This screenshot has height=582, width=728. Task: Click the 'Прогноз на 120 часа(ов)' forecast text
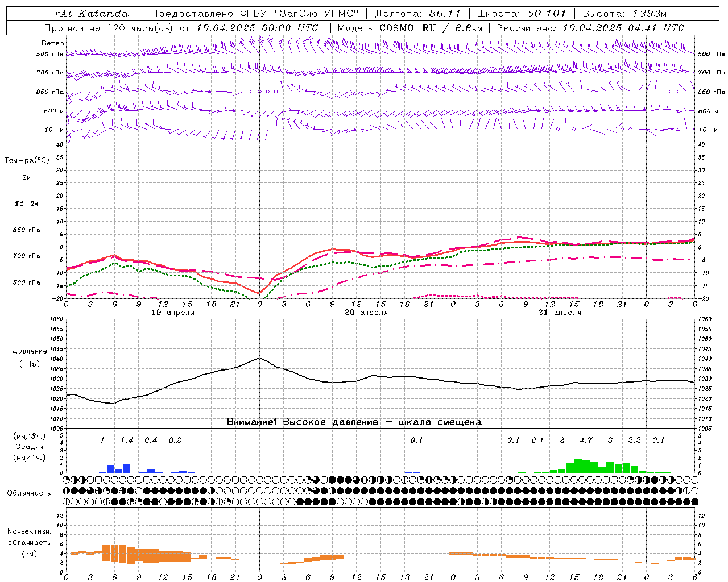click(x=110, y=28)
